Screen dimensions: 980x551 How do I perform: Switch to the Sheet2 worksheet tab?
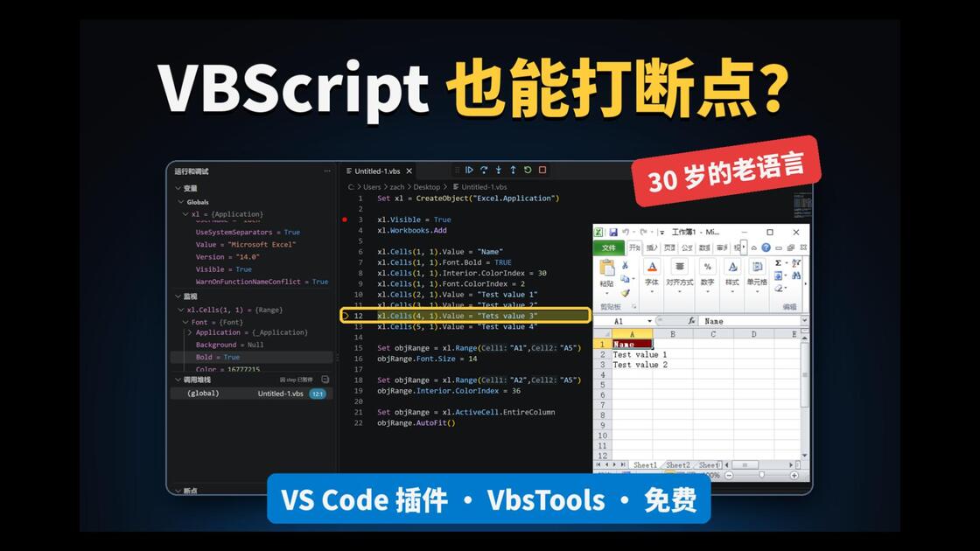pyautogui.click(x=677, y=465)
